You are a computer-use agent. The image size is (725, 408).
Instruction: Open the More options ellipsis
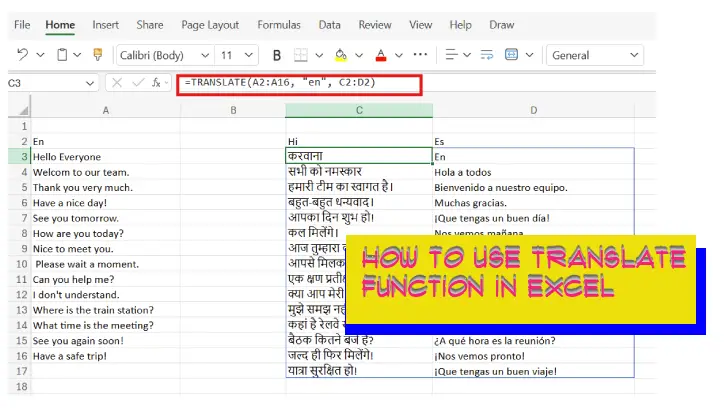(x=420, y=55)
